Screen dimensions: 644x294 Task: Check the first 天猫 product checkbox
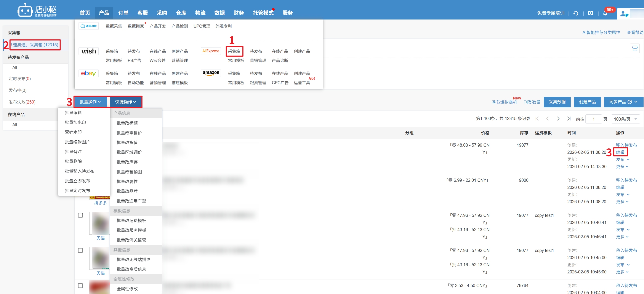80,215
